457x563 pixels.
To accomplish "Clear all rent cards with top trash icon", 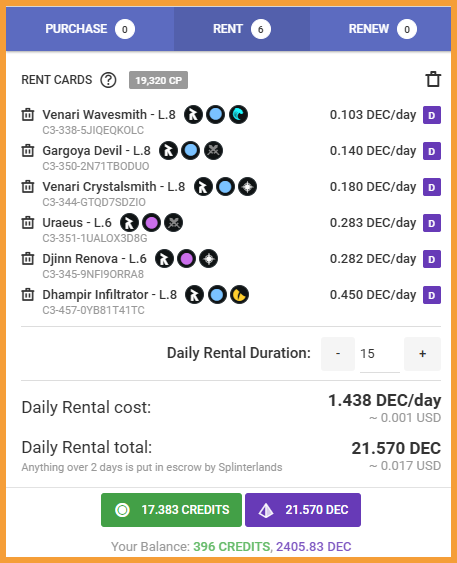I will point(433,79).
